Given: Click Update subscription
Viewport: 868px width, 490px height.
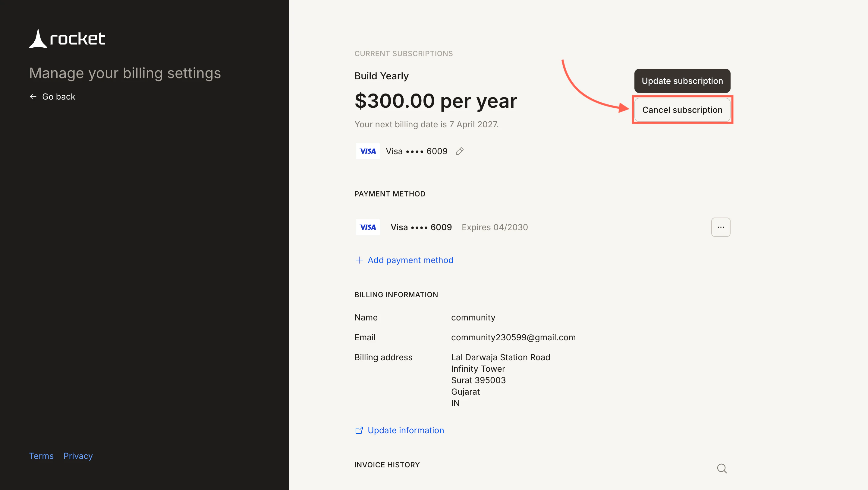Looking at the screenshot, I should coord(682,81).
